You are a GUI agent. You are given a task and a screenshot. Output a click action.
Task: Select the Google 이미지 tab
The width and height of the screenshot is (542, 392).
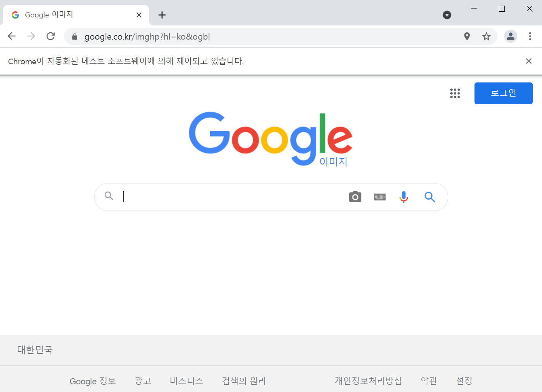(76, 15)
